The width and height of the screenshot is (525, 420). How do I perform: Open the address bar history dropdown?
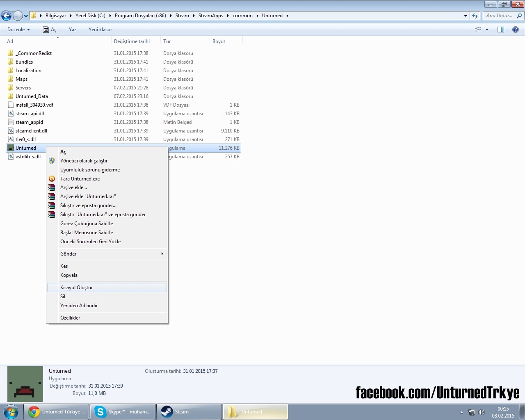click(x=466, y=16)
